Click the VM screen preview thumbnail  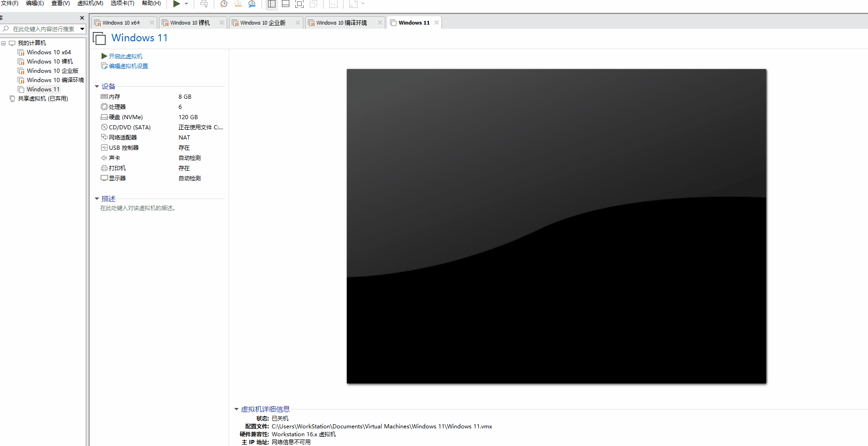(x=556, y=226)
